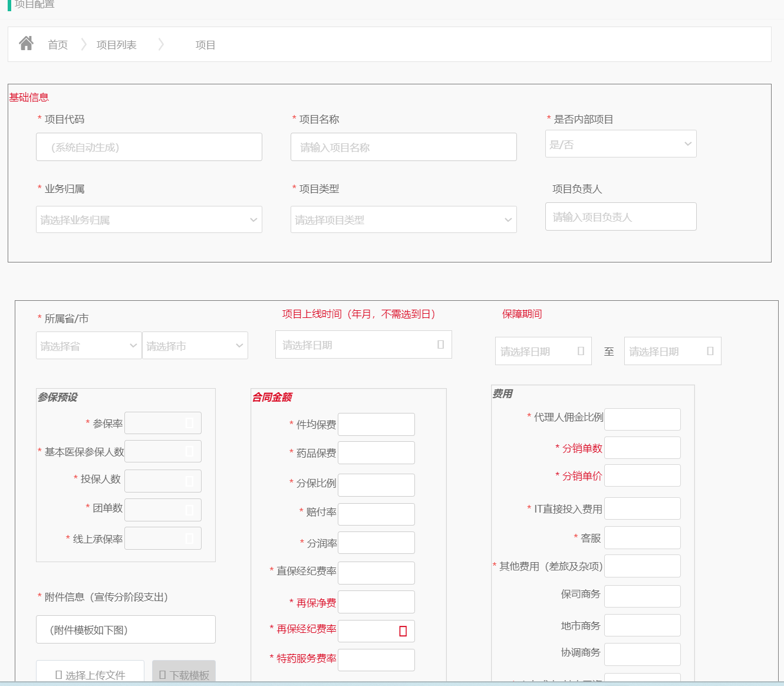
Task: Click 协调商务 input field
Action: tap(643, 654)
